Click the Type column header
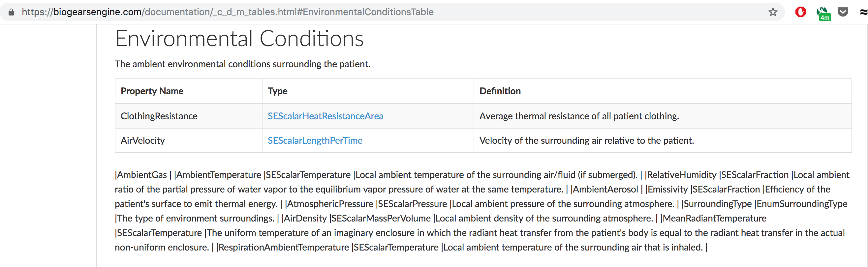Viewport: 868px width, 267px height. 277,91
